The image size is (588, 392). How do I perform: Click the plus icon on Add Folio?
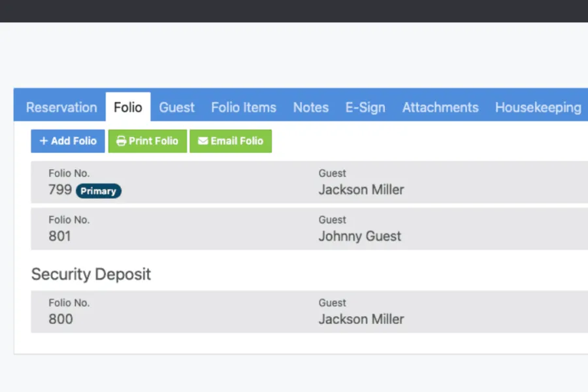click(x=44, y=141)
